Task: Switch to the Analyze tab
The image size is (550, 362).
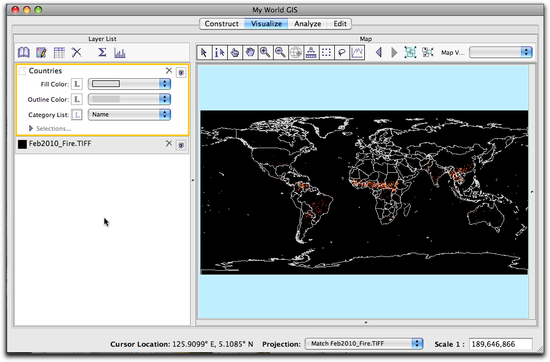Action: tap(308, 24)
